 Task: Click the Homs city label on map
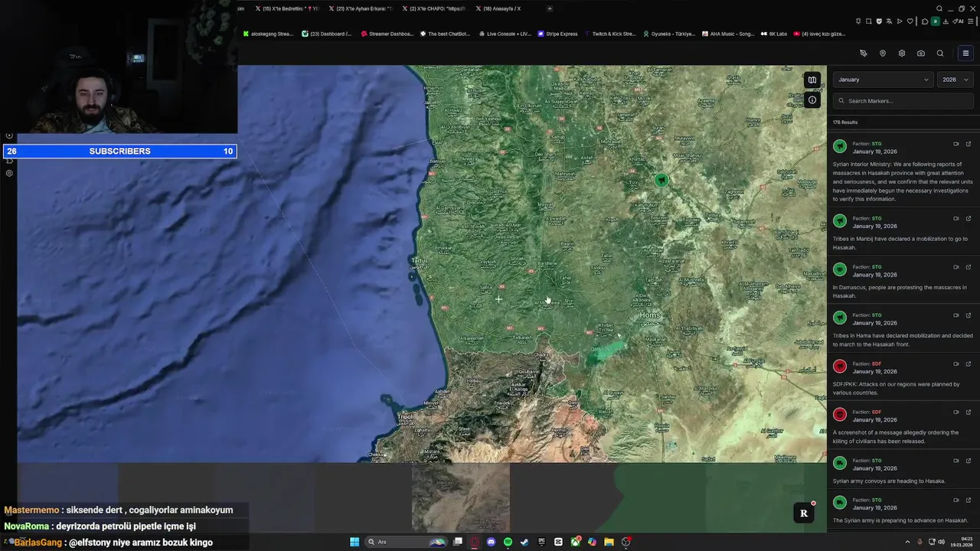[x=649, y=315]
